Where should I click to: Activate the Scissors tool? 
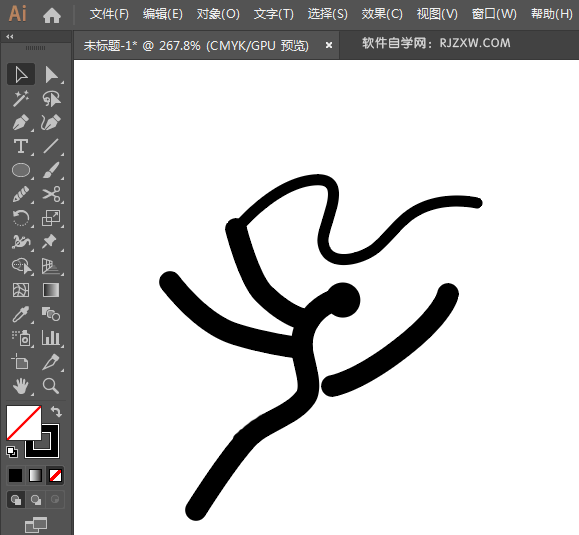pyautogui.click(x=51, y=194)
